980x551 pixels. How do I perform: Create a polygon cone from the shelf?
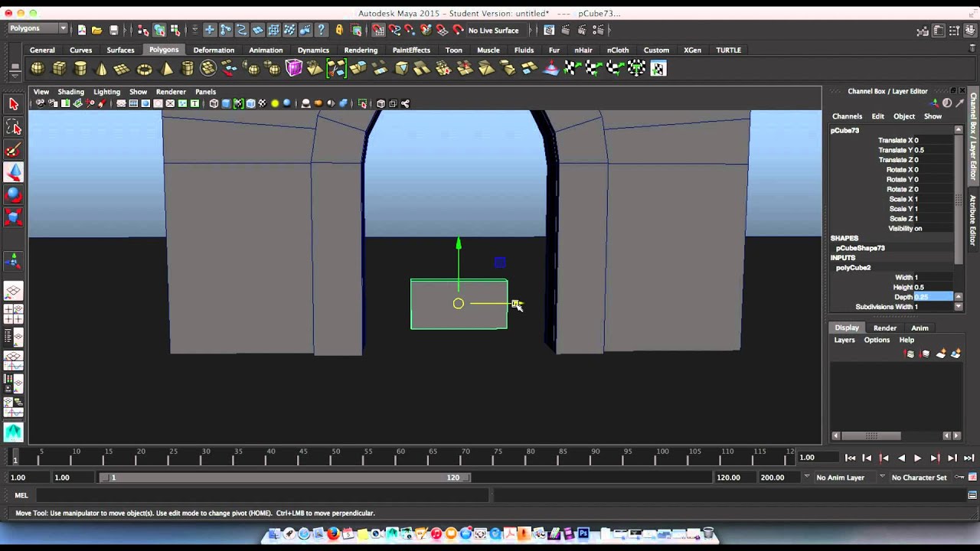click(102, 69)
